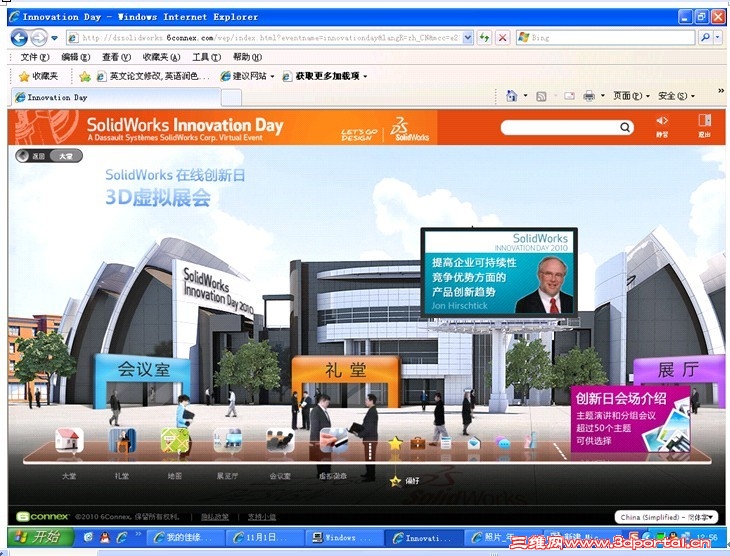The image size is (730, 556).
Task: Toggle the 返回 大堂 switch pill
Action: click(x=49, y=156)
